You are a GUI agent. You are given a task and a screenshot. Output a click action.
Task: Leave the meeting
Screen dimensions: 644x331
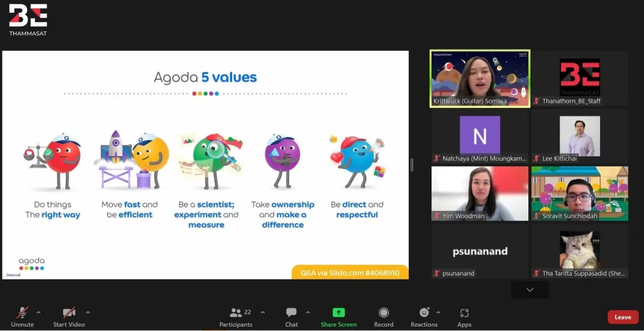click(x=623, y=317)
